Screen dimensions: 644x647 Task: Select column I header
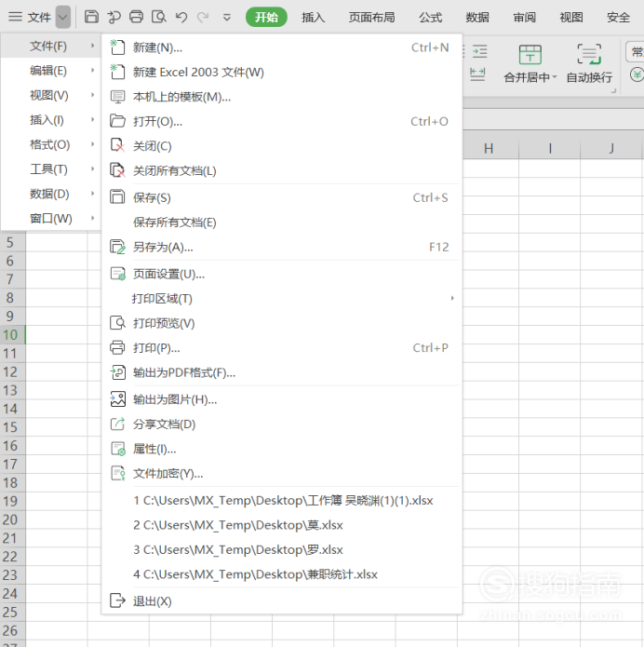point(550,149)
